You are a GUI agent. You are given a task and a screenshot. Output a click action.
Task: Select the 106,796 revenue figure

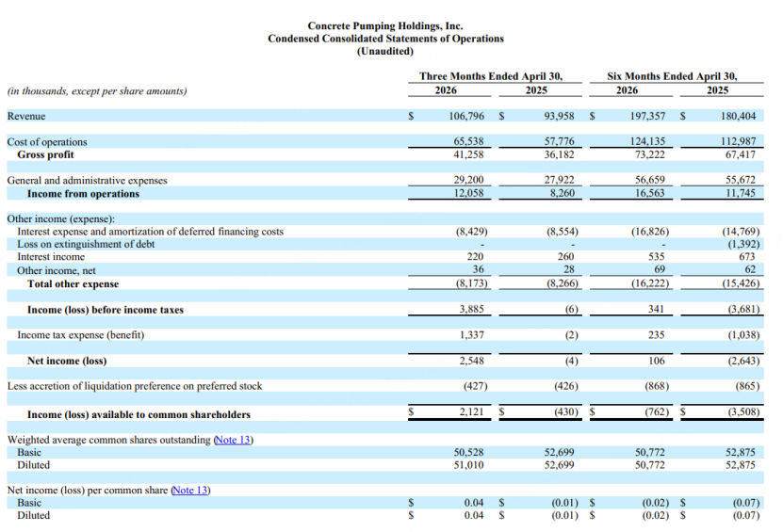(x=465, y=116)
